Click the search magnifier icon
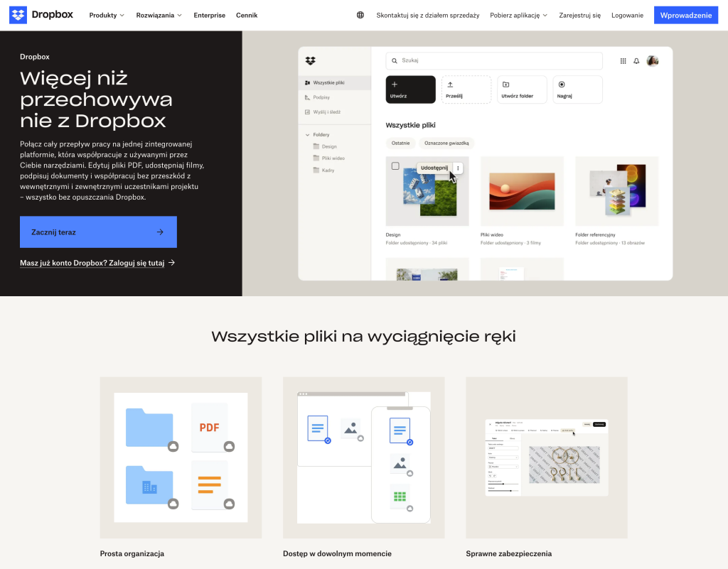Viewport: 728px width, 569px height. [394, 61]
